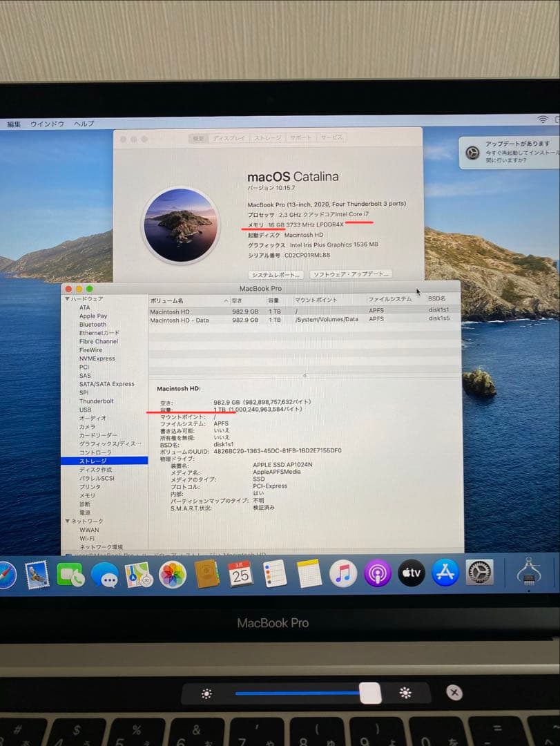560x746 pixels.
Task: Open Messages app in the Dock
Action: [x=105, y=575]
